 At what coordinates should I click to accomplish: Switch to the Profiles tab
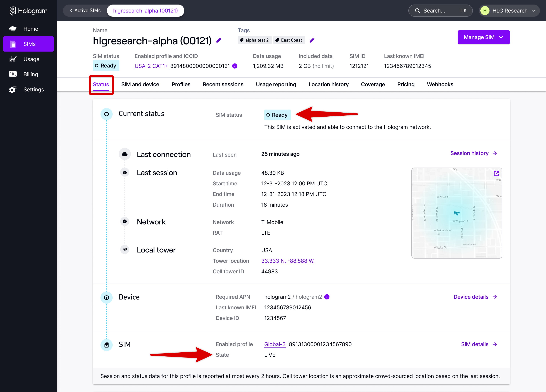[181, 84]
